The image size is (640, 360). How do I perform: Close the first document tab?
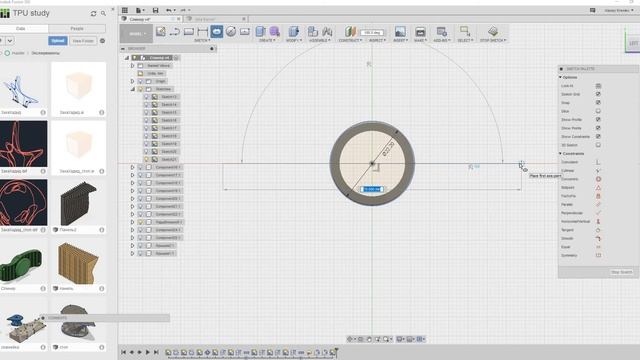pos(178,19)
